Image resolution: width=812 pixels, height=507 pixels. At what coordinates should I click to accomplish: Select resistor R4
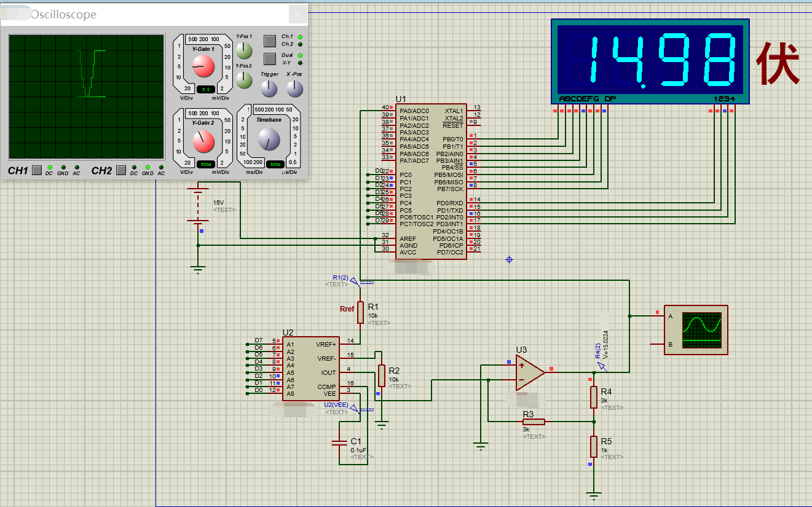point(594,397)
